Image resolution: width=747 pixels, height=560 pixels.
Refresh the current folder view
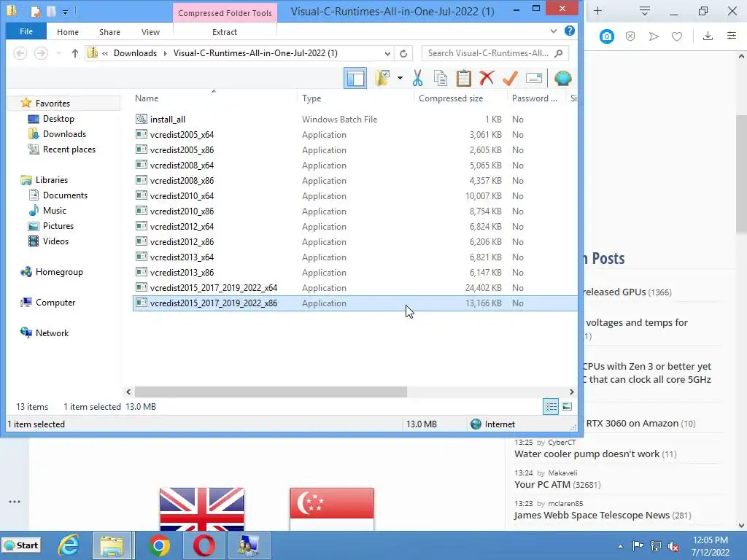(403, 53)
